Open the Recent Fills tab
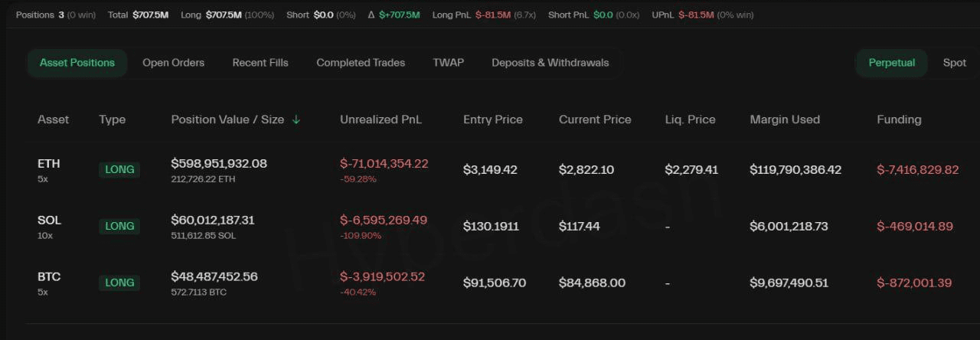 point(260,63)
